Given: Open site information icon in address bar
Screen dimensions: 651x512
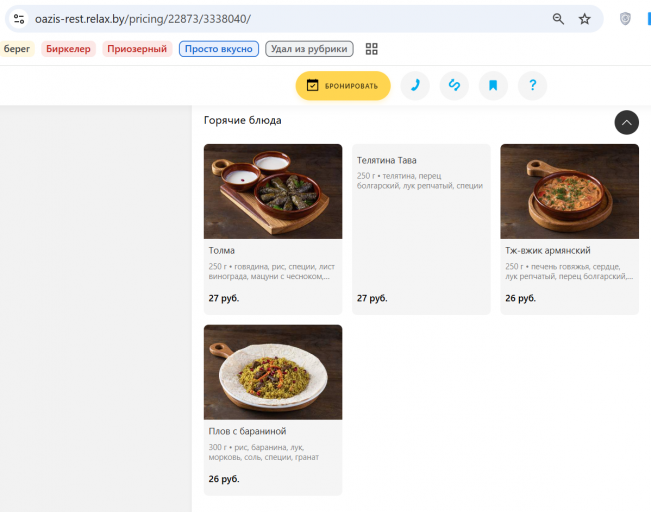Looking at the screenshot, I should [x=19, y=19].
